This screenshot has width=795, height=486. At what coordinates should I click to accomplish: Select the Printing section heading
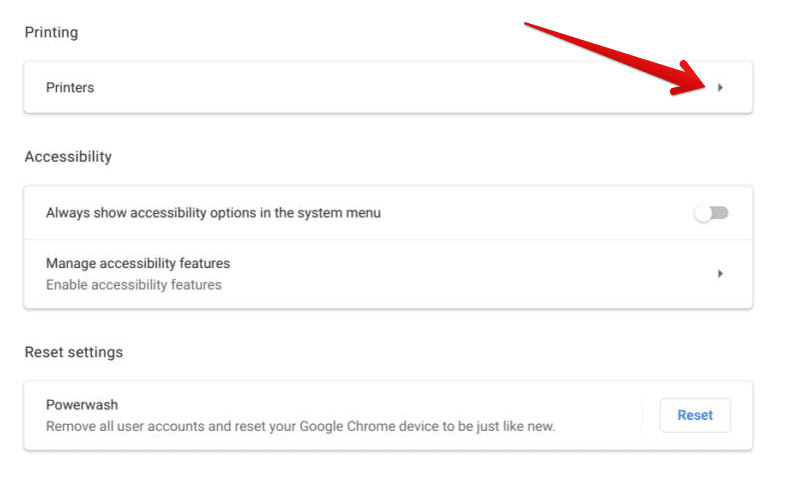coord(51,32)
